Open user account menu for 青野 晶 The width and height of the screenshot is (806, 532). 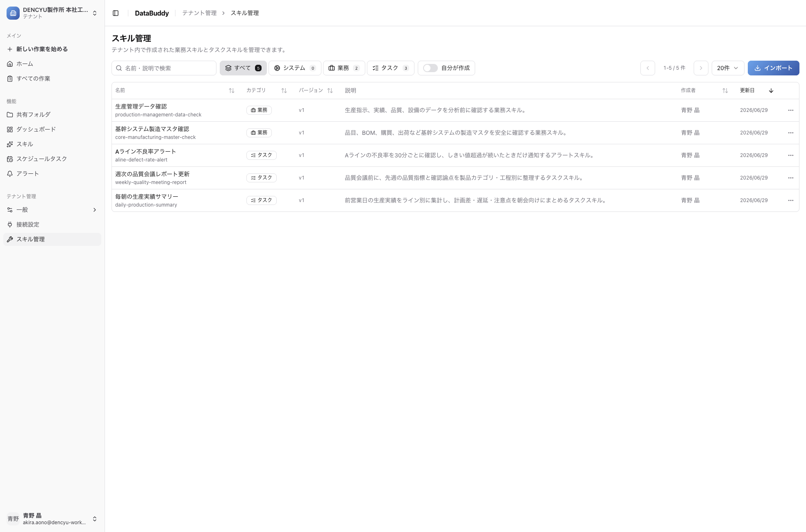pyautogui.click(x=52, y=519)
